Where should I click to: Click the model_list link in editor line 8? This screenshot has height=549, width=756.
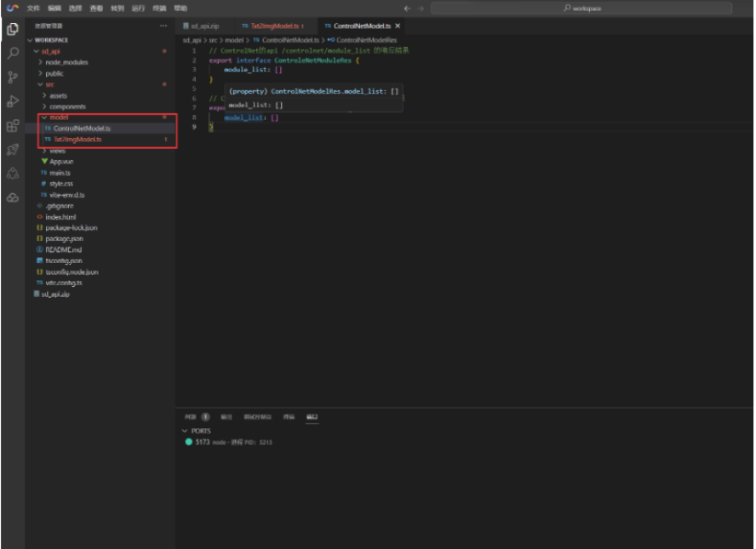pyautogui.click(x=243, y=117)
